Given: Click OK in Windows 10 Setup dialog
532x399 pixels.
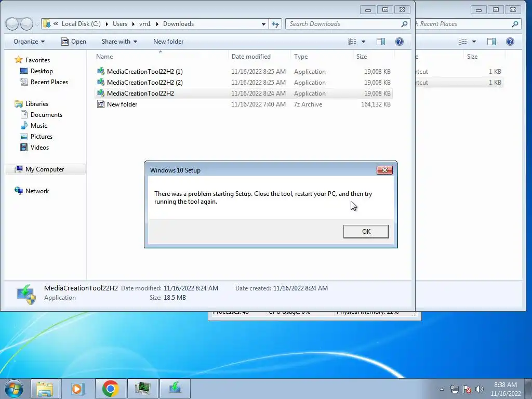Looking at the screenshot, I should point(366,231).
